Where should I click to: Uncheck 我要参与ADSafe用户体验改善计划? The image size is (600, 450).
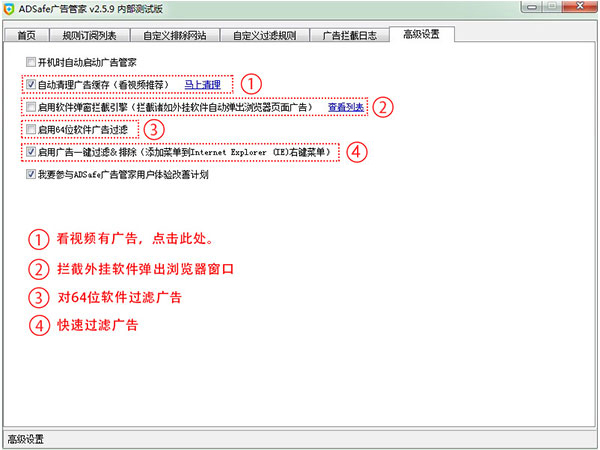(31, 175)
